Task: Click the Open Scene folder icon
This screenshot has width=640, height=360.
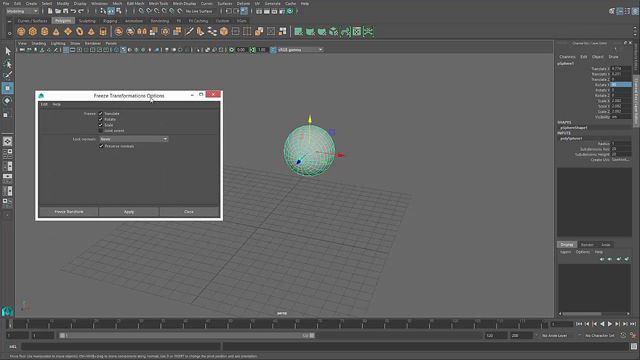Action: (x=58, y=11)
